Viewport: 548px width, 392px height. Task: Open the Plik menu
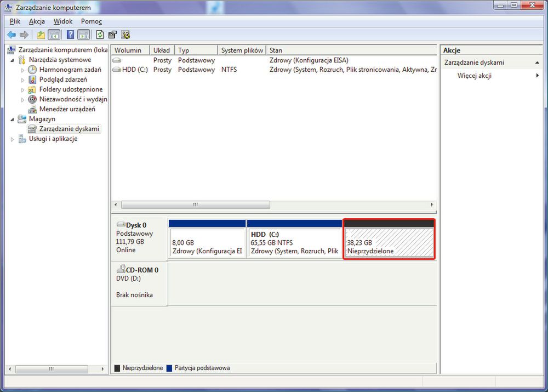[x=15, y=21]
